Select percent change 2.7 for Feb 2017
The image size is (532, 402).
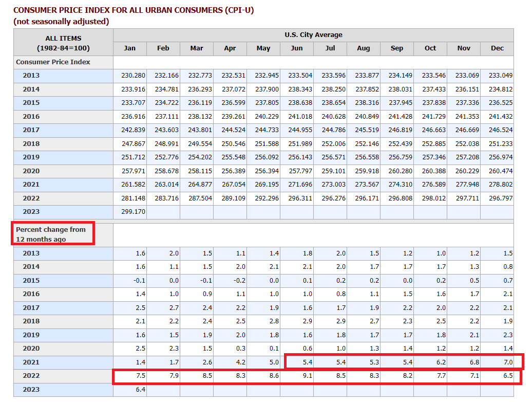pyautogui.click(x=174, y=307)
